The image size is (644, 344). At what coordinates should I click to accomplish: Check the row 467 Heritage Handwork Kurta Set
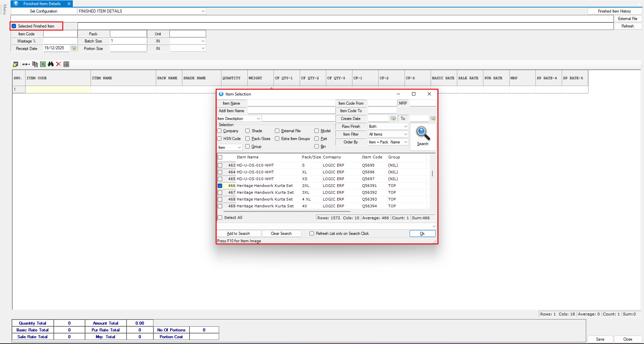[220, 192]
